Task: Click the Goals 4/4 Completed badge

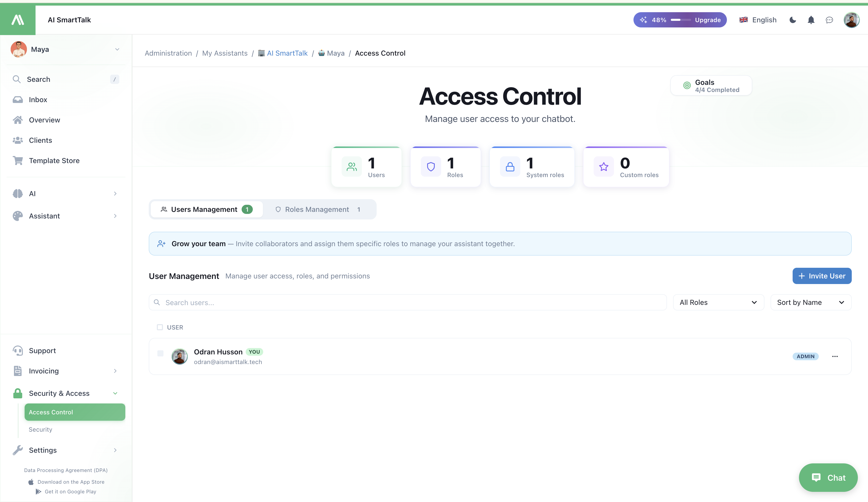Action: click(711, 86)
